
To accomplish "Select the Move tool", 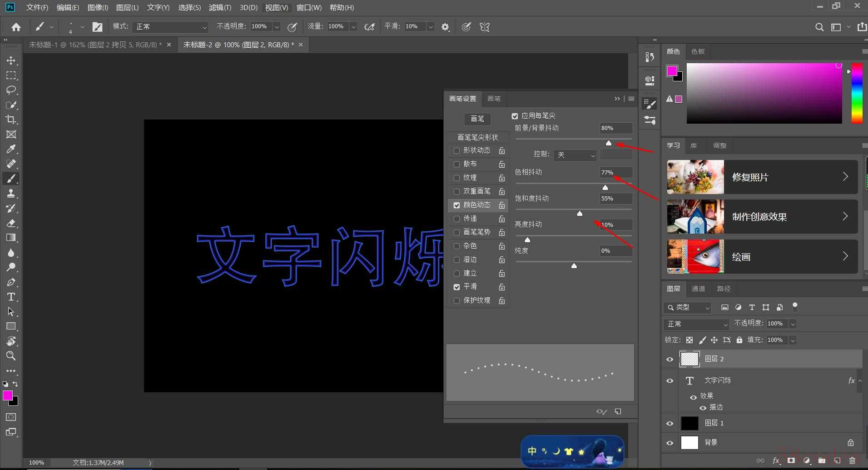I will click(11, 60).
